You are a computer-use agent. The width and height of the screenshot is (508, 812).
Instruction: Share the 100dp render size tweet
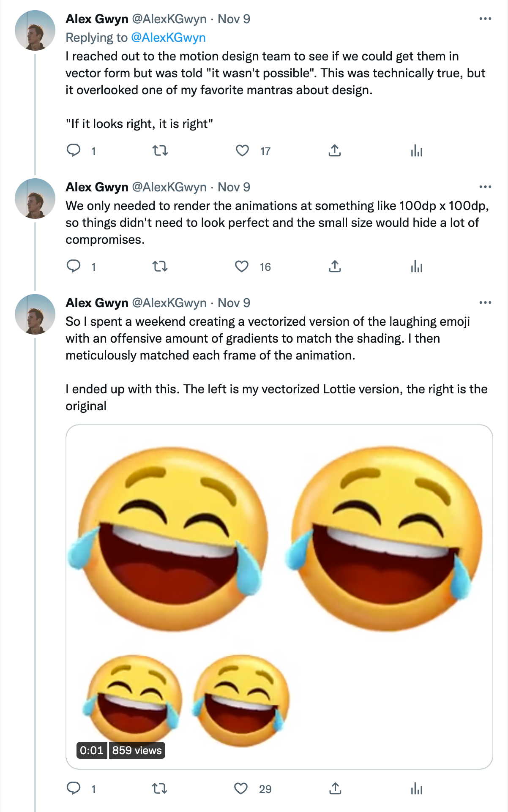pos(334,266)
